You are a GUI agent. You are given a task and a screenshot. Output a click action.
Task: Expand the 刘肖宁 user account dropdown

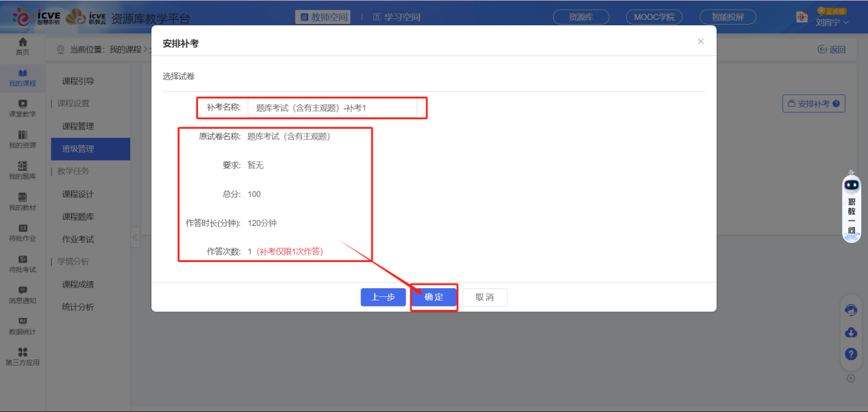click(x=832, y=22)
